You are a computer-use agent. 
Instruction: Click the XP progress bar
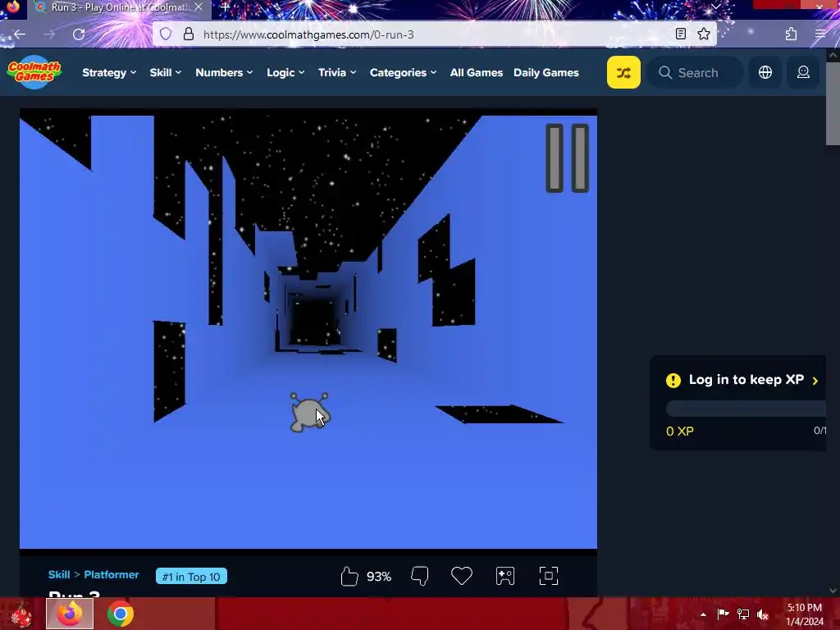click(746, 409)
